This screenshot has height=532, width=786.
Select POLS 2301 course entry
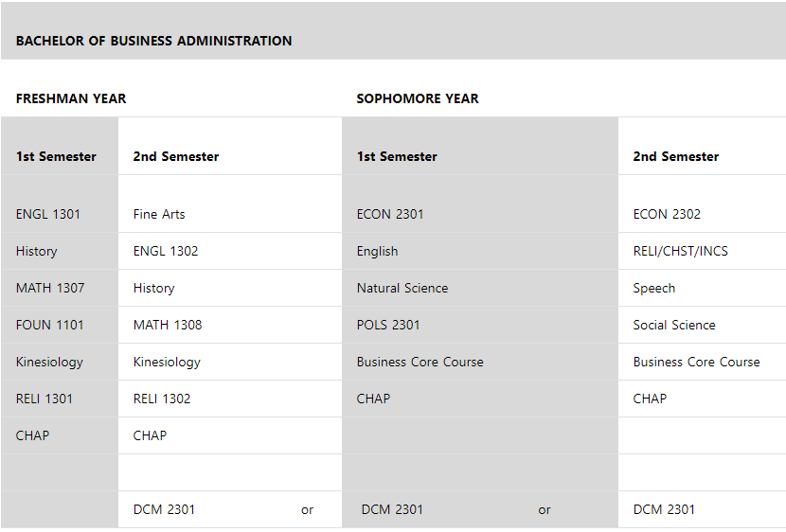[x=388, y=325]
